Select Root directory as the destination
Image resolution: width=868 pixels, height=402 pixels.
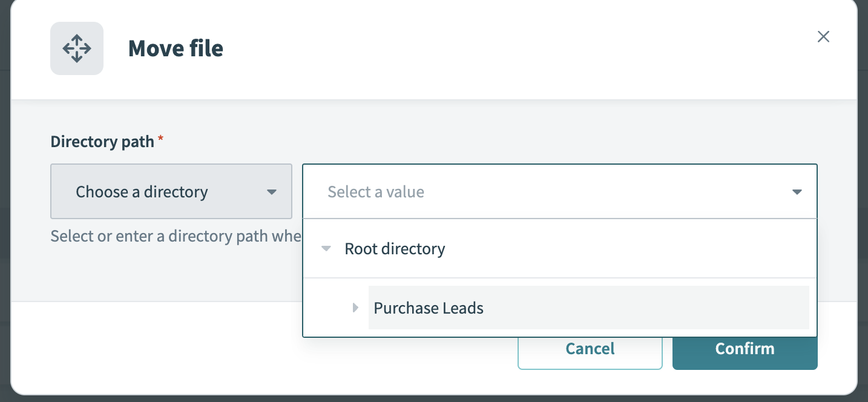point(395,248)
